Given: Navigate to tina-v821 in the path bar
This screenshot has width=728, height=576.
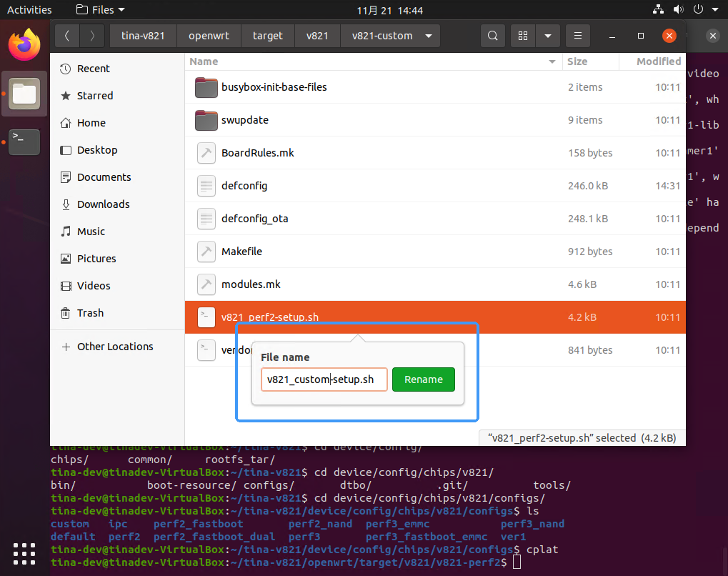Looking at the screenshot, I should tap(144, 36).
